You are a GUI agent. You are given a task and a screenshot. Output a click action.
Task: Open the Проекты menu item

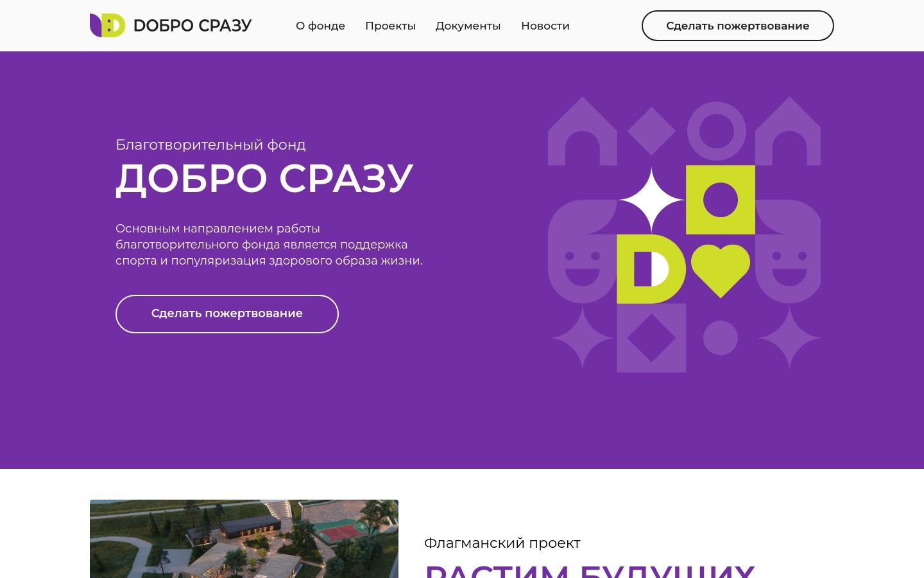pyautogui.click(x=390, y=26)
